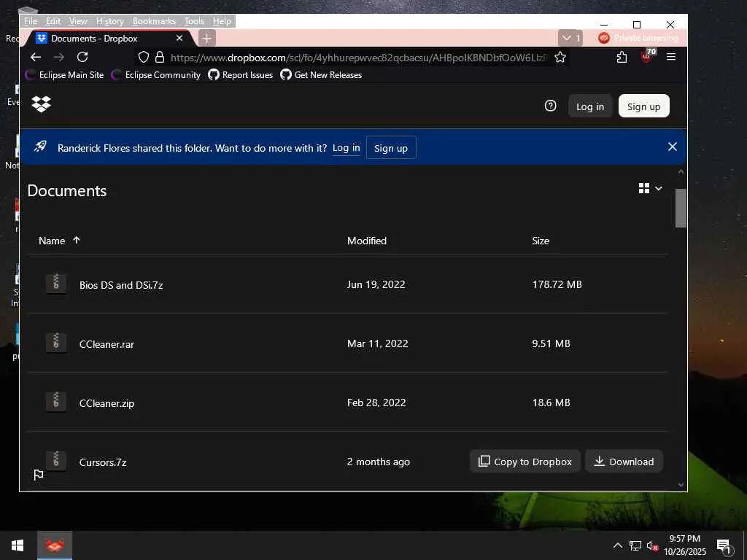Screen dimensions: 747x560
Task: Open the Edit menu
Action: pos(53,21)
